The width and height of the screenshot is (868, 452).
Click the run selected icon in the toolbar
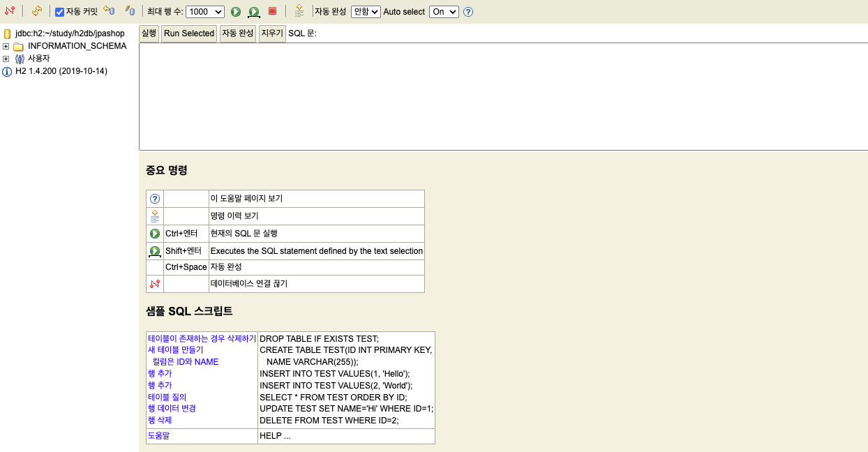[254, 12]
